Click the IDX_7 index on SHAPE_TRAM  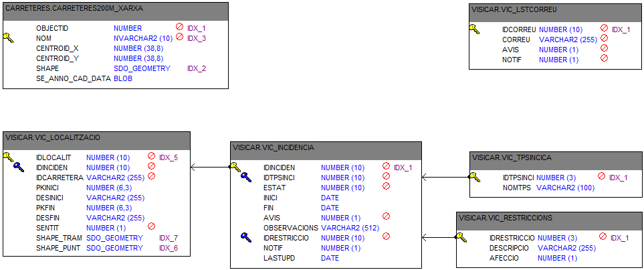tap(168, 238)
